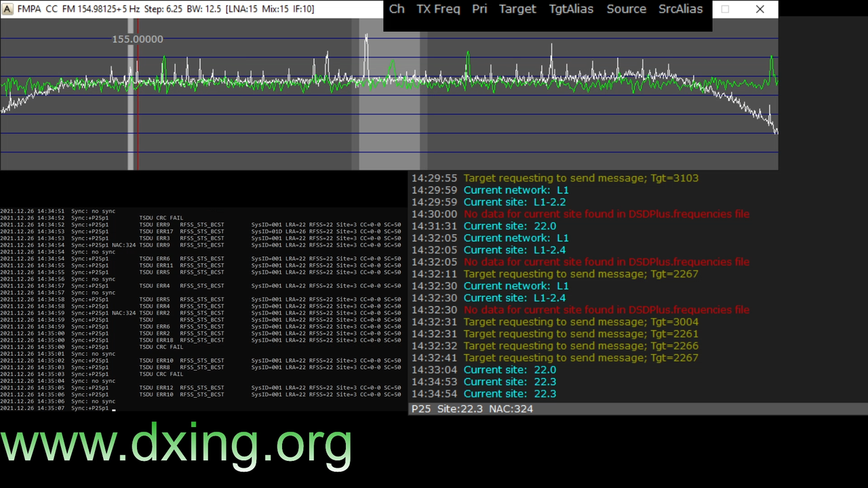The image size is (868, 488).
Task: Click the 155.00000 frequency label
Action: pos(138,39)
